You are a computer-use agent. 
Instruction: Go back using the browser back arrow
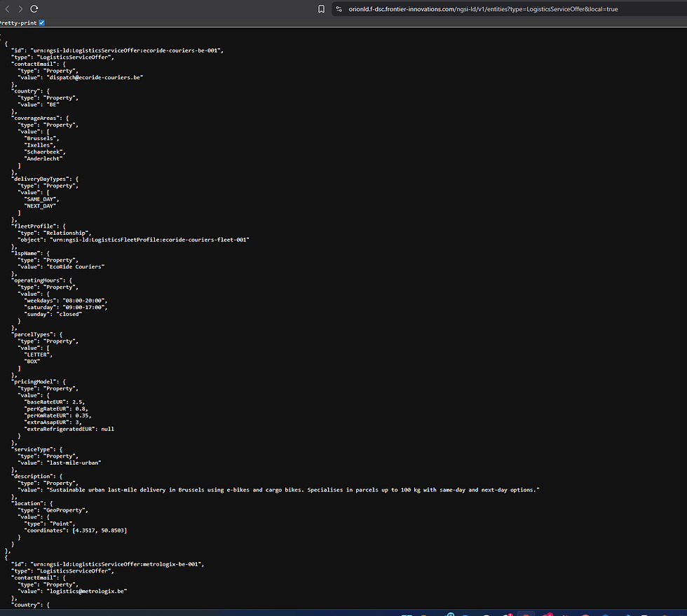click(8, 9)
